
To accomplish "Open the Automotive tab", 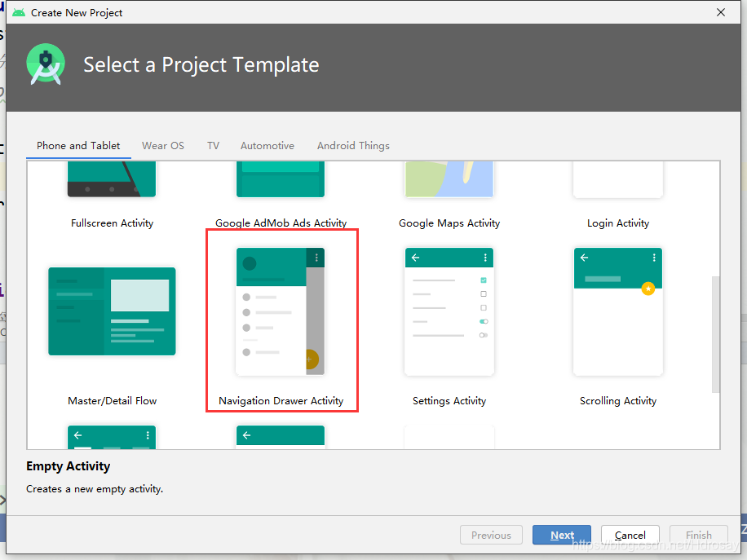I will pyautogui.click(x=267, y=146).
